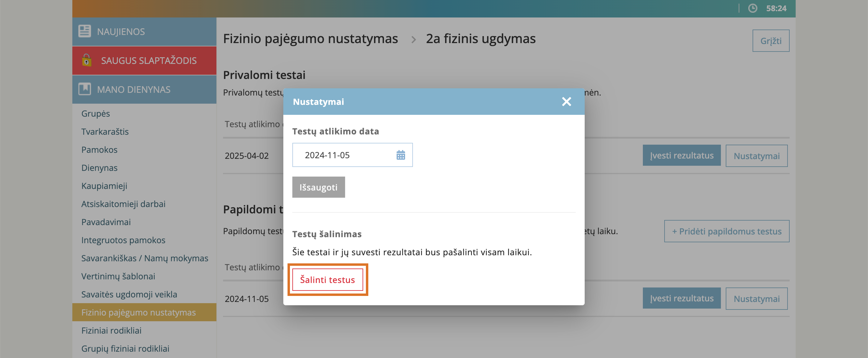Click the clock icon by session timer
The image size is (868, 358).
[x=753, y=8]
